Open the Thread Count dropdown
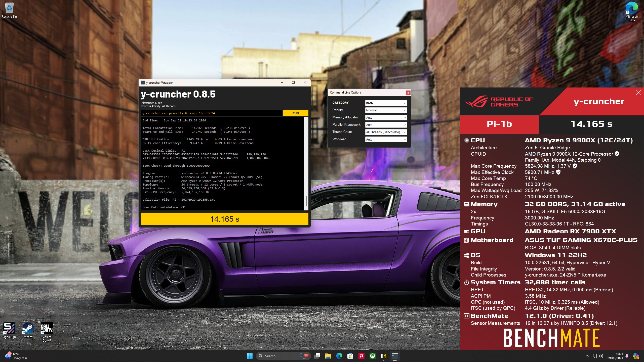644x362 pixels. [386, 132]
